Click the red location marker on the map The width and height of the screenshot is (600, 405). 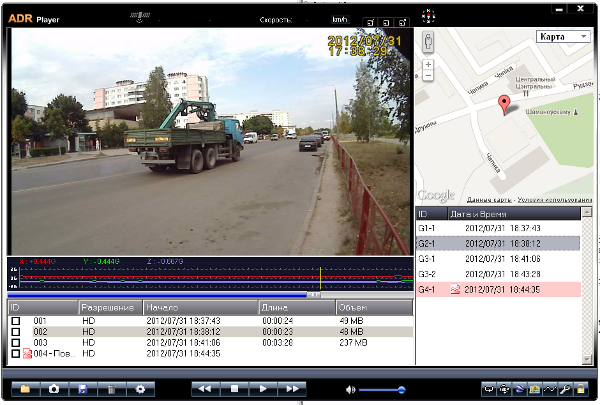coord(504,105)
